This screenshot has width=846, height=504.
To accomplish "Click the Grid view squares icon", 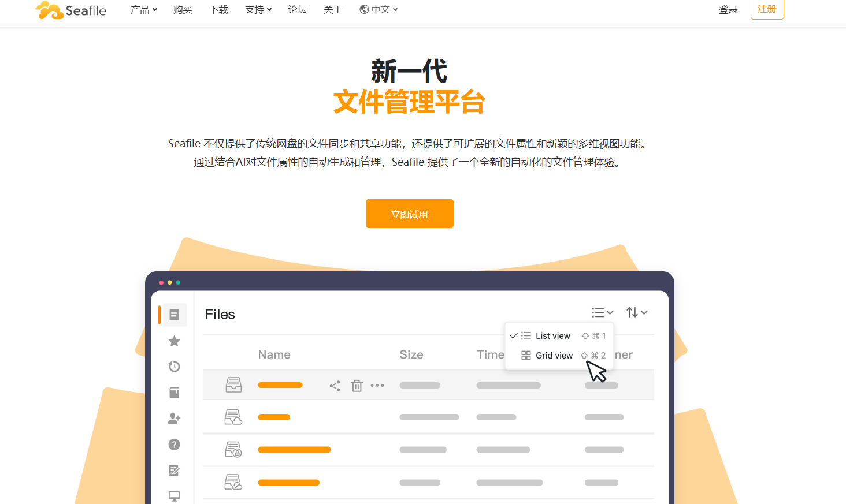I will [x=526, y=355].
